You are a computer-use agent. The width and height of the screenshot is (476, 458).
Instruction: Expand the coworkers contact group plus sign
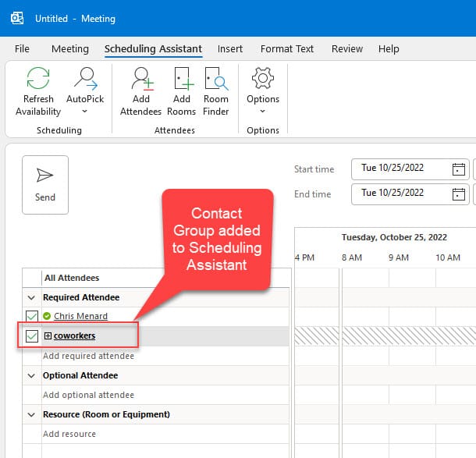(48, 336)
